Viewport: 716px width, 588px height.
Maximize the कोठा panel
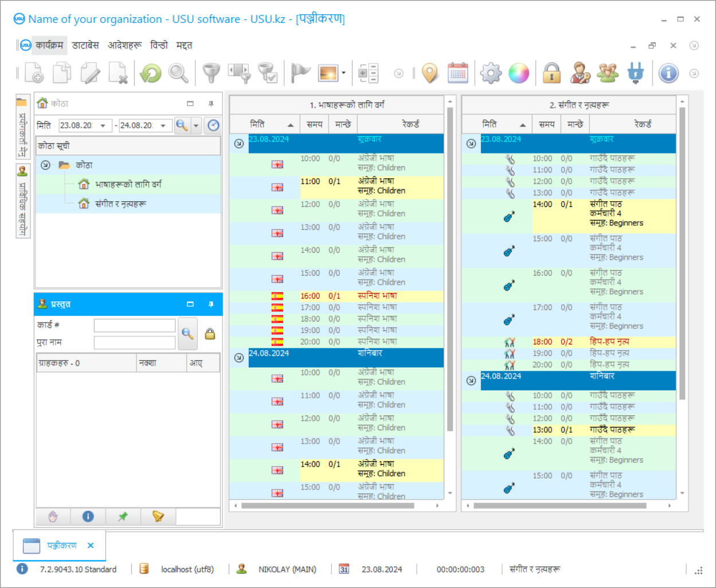pyautogui.click(x=190, y=104)
